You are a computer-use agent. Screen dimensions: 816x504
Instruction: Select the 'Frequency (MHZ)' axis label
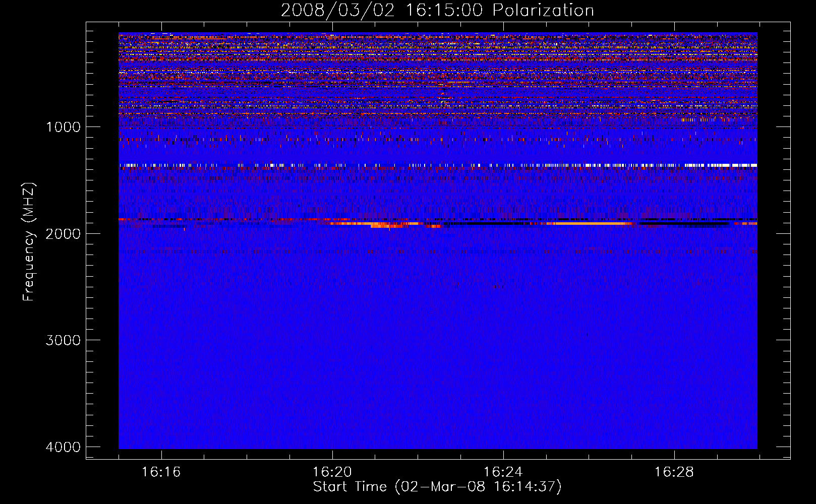(x=29, y=242)
